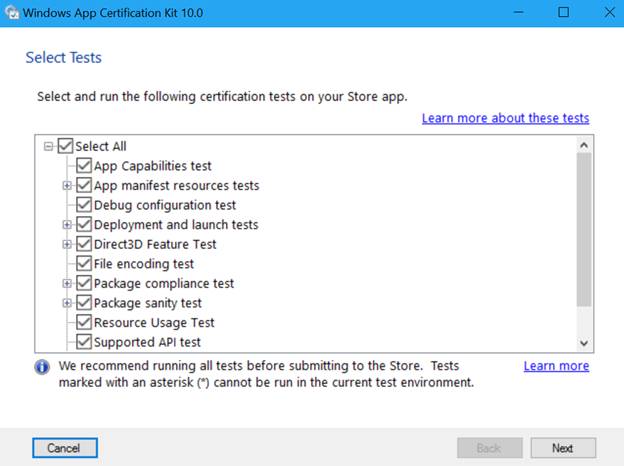Select the 'Debug configuration test' label
This screenshot has width=624, height=466.
click(x=165, y=205)
